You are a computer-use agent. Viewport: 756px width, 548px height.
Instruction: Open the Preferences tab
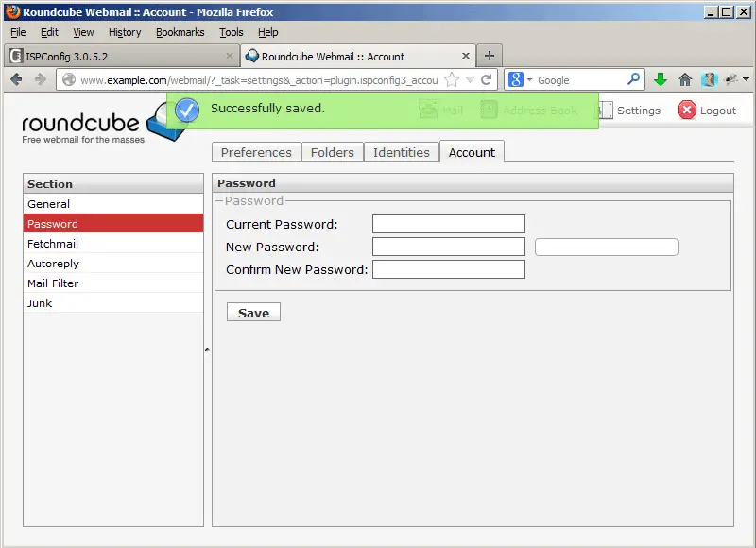[256, 152]
